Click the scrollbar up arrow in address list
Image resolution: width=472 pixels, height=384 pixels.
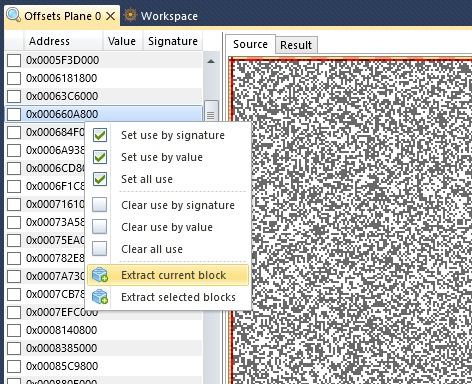[x=211, y=61]
